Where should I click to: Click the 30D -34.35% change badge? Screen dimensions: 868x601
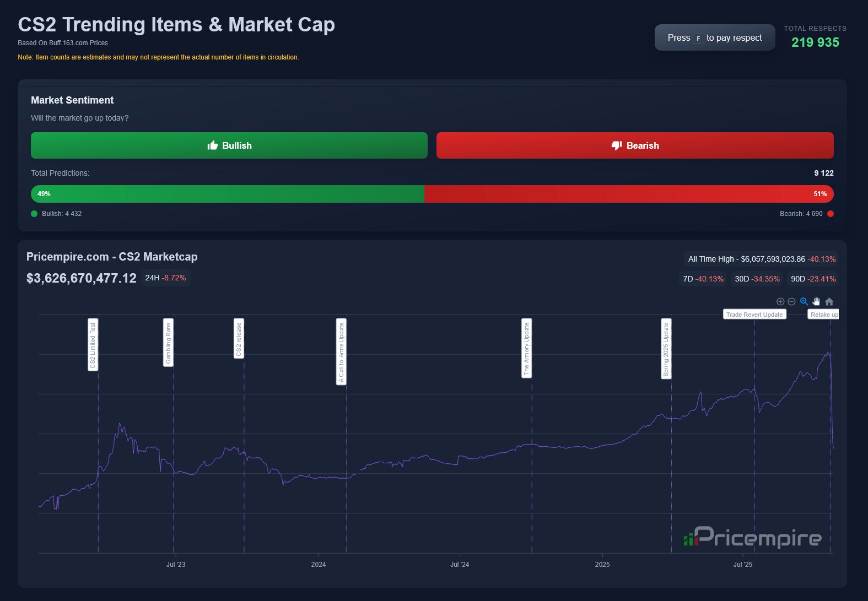point(757,279)
